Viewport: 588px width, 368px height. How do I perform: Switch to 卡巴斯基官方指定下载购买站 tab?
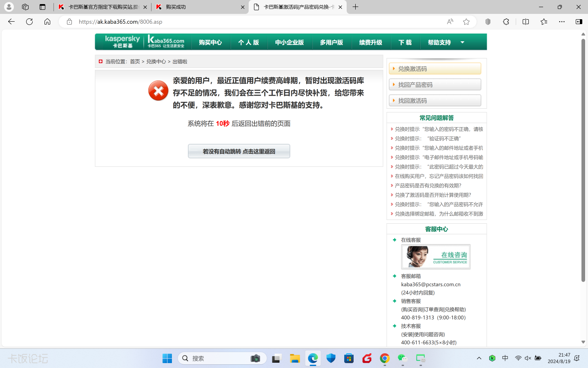(102, 7)
